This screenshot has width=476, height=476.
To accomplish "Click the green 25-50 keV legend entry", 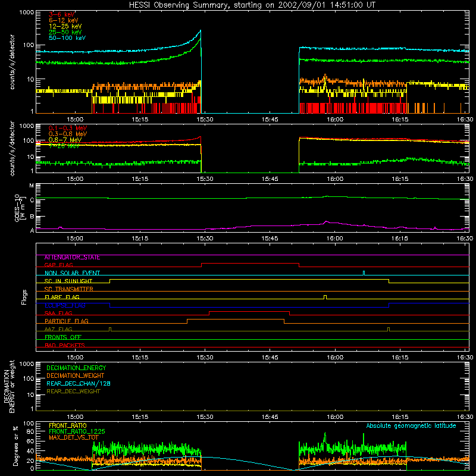I will point(65,32).
